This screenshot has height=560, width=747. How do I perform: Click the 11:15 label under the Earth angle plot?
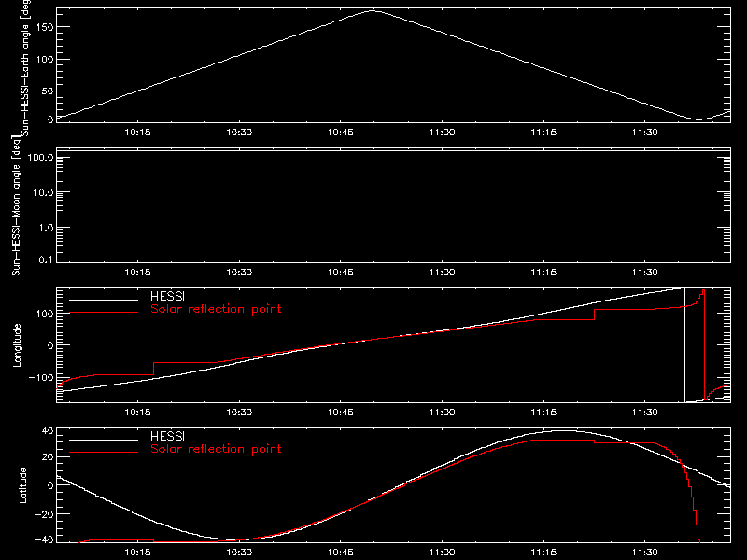543,133
